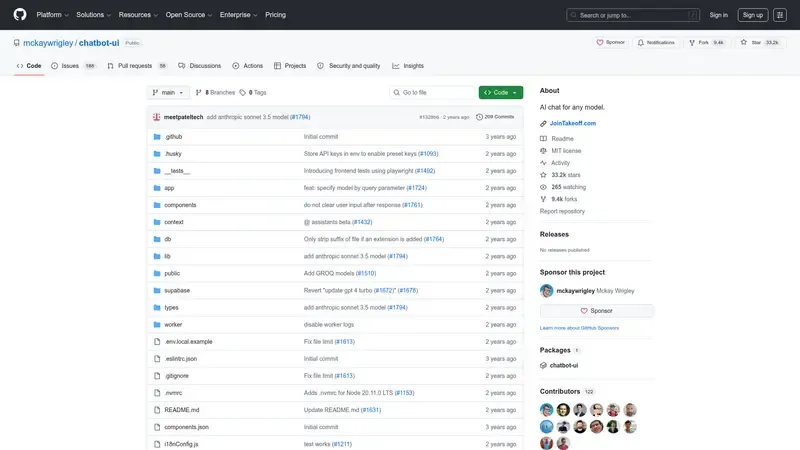Open the chatbot-ui package

pyautogui.click(x=564, y=365)
